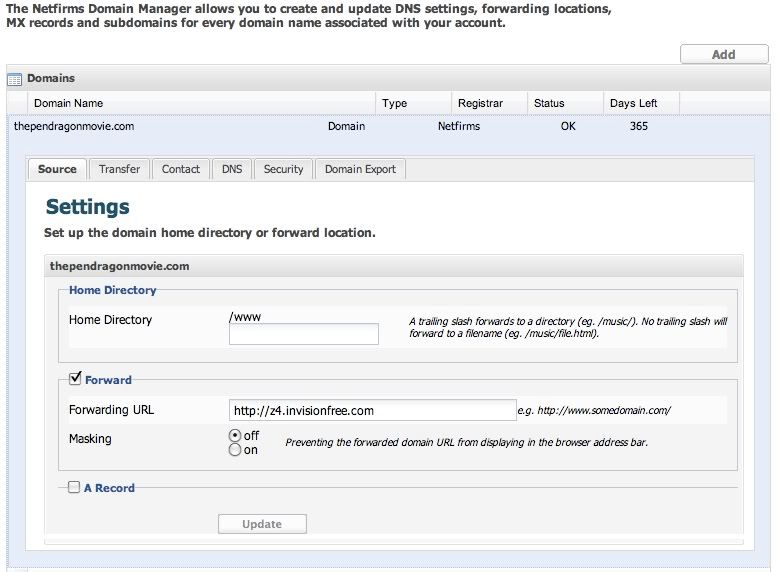Click the Update button

tap(262, 524)
